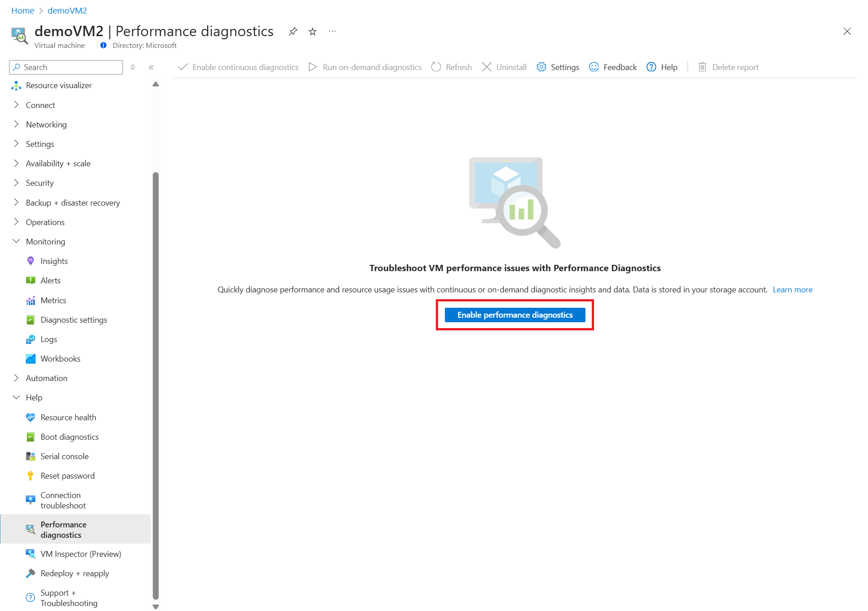Collapse the sidebar with the double chevron
The image size is (868, 611).
151,67
